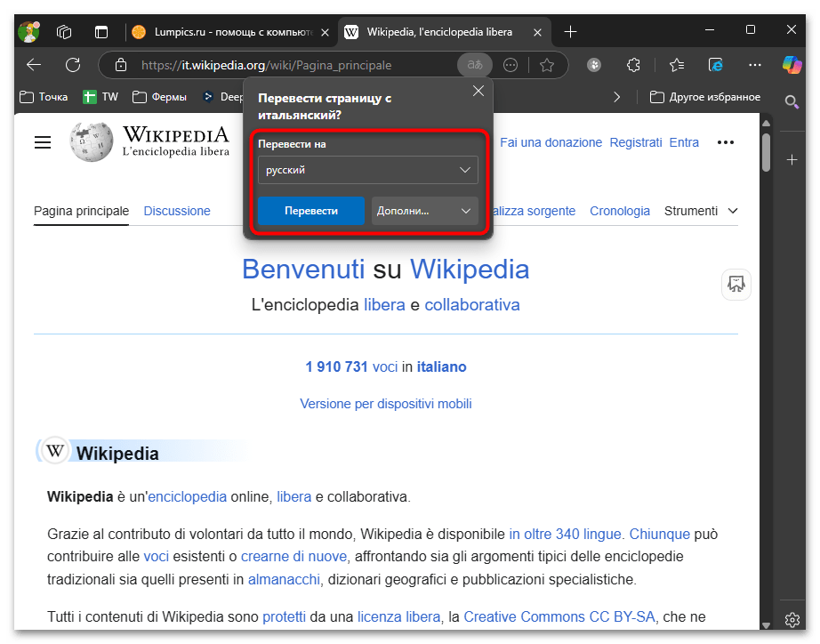The width and height of the screenshot is (820, 644).
Task: Open the immersive reader icon in address bar
Action: [x=510, y=65]
